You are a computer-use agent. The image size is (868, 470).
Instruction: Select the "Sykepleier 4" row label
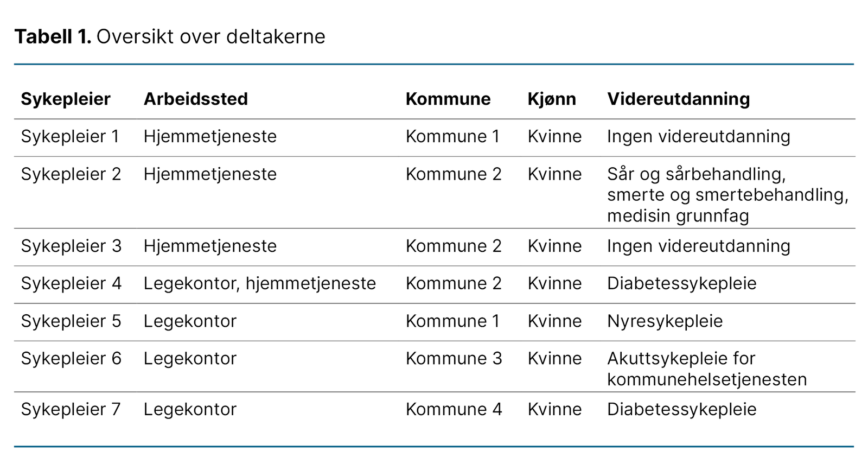[71, 283]
